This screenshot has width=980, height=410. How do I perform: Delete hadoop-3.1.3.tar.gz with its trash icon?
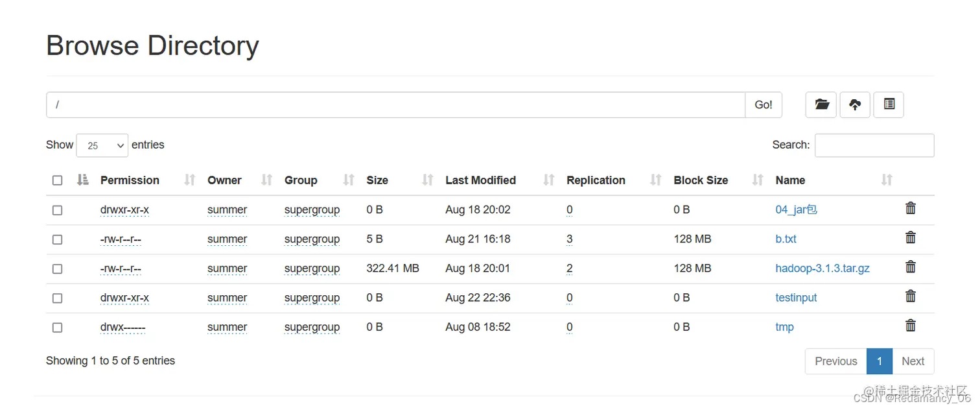coord(911,267)
